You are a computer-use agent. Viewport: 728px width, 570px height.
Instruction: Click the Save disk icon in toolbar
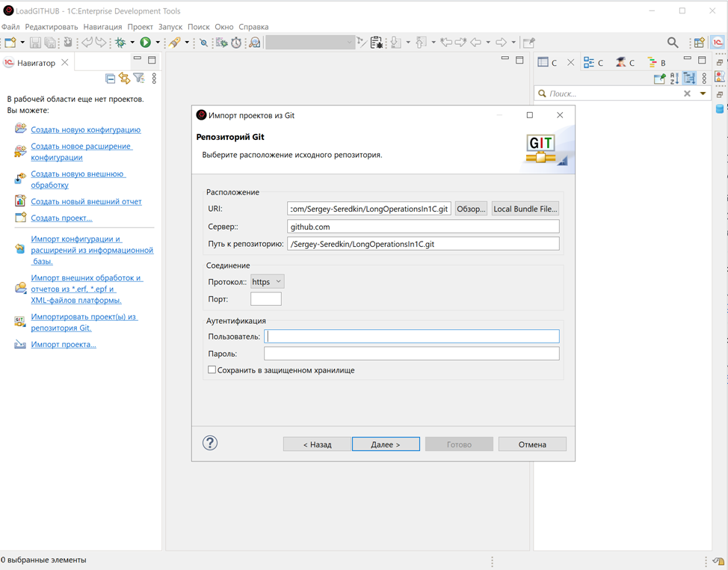35,43
